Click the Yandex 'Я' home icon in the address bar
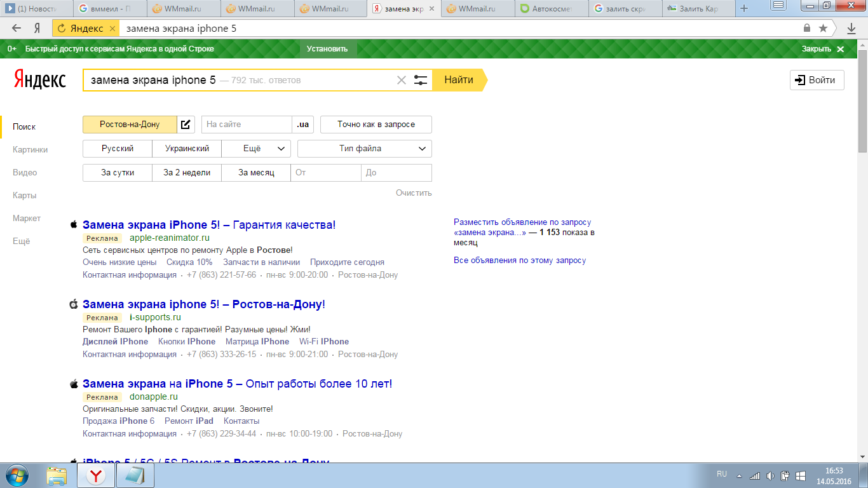 (37, 29)
